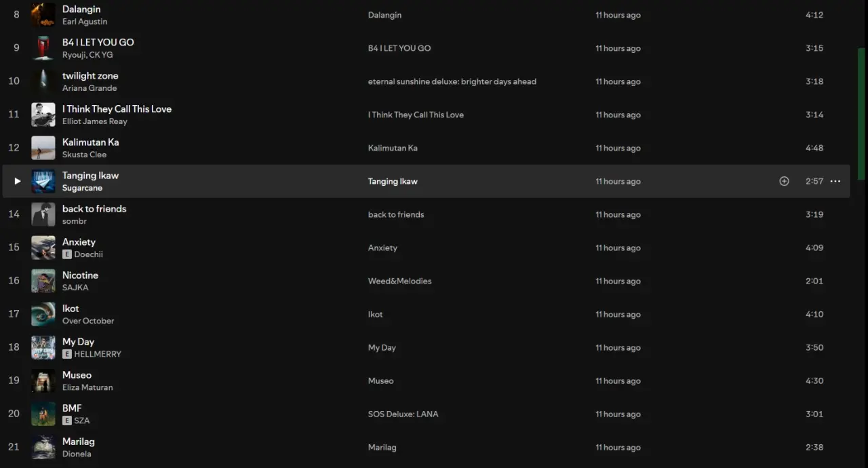Viewport: 868px width, 468px height.
Task: Click the Nicotine album art thumbnail
Action: pyautogui.click(x=43, y=281)
